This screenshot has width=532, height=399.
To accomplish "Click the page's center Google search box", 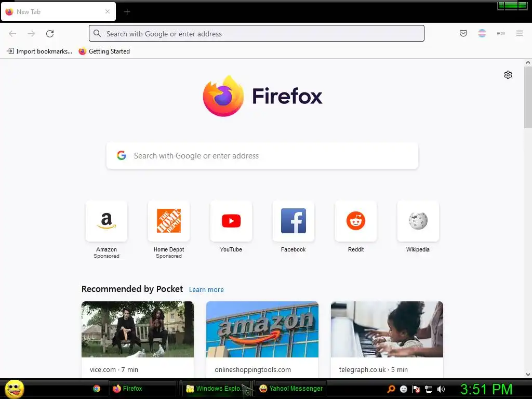I will (262, 156).
